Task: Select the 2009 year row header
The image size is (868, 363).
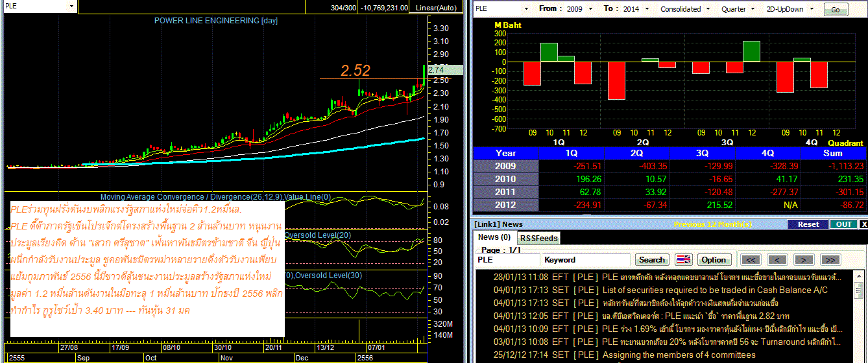Action: pyautogui.click(x=506, y=166)
